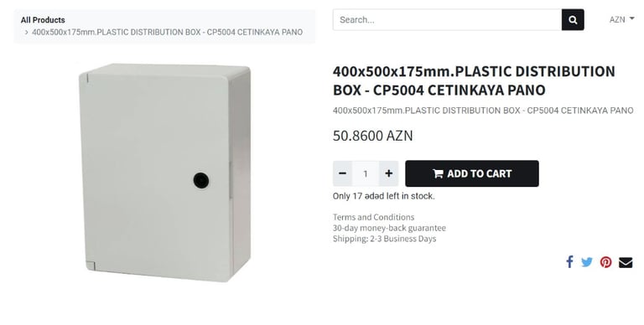The image size is (644, 325).
Task: Click the magnifier search button
Action: coord(573,20)
